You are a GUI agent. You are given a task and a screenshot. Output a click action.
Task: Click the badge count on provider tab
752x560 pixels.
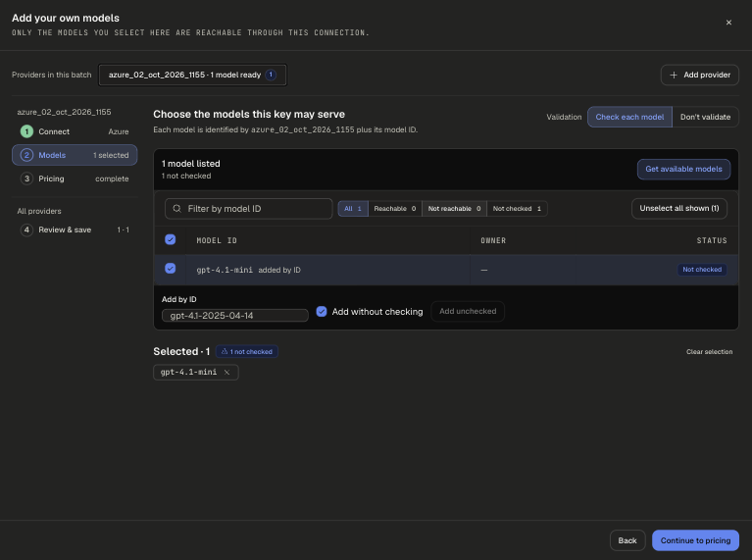271,75
